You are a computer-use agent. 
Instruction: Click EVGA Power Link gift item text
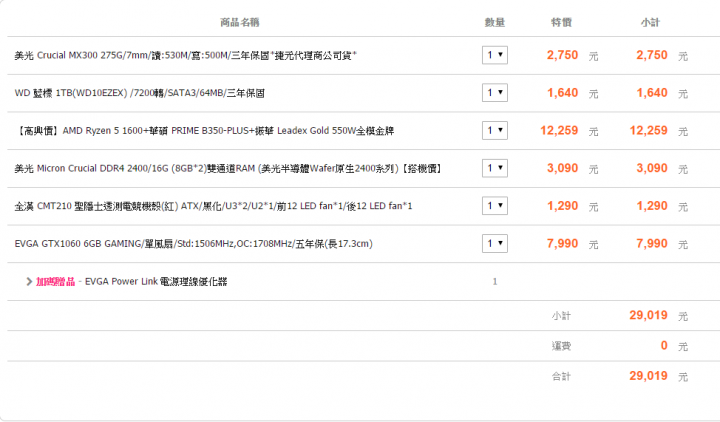pyautogui.click(x=156, y=281)
